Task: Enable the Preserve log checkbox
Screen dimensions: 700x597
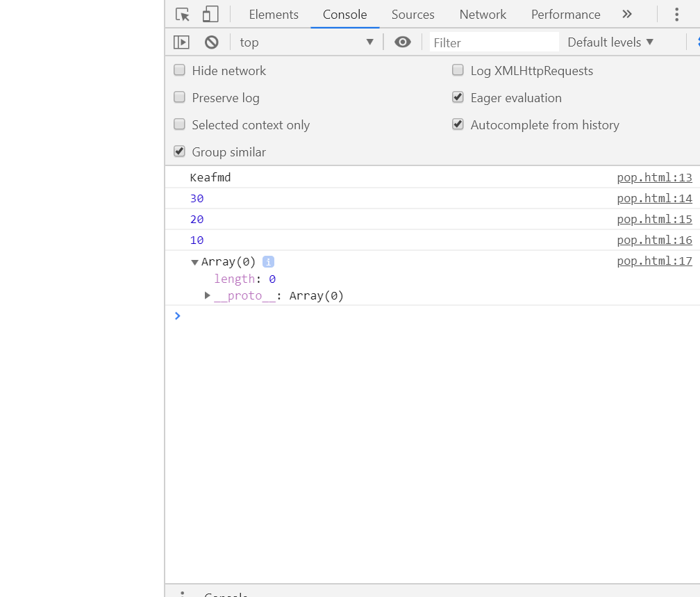Action: pyautogui.click(x=179, y=97)
